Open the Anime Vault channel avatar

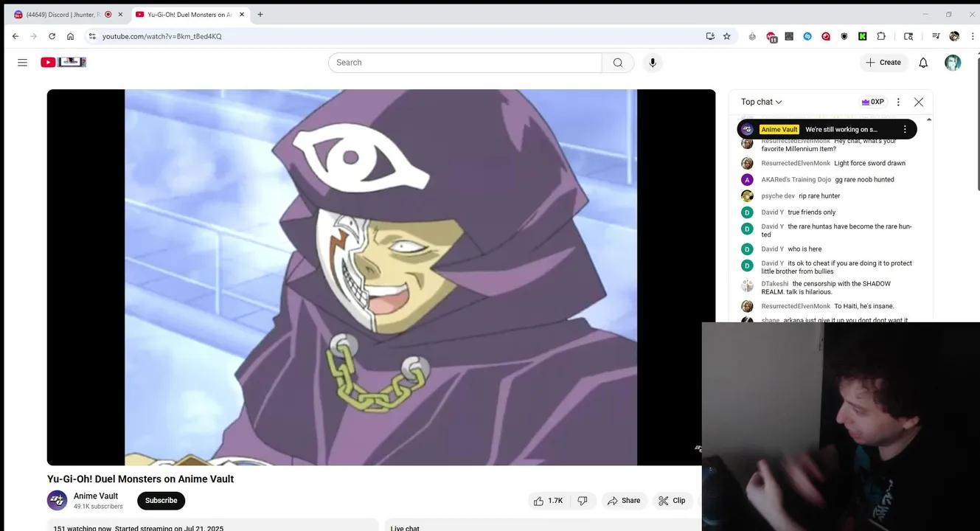[58, 501]
